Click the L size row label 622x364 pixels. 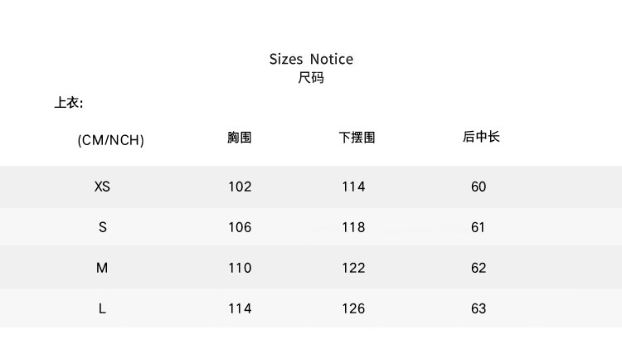(x=102, y=308)
